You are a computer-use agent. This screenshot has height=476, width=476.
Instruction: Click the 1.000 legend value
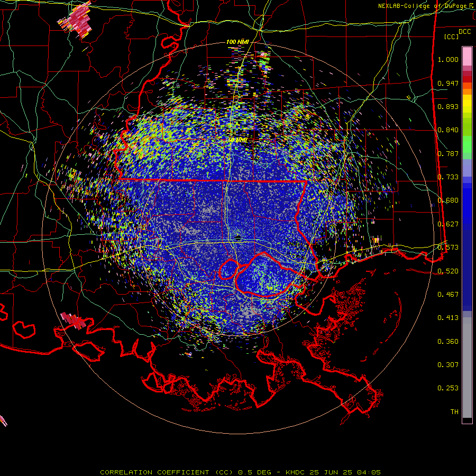coord(448,59)
